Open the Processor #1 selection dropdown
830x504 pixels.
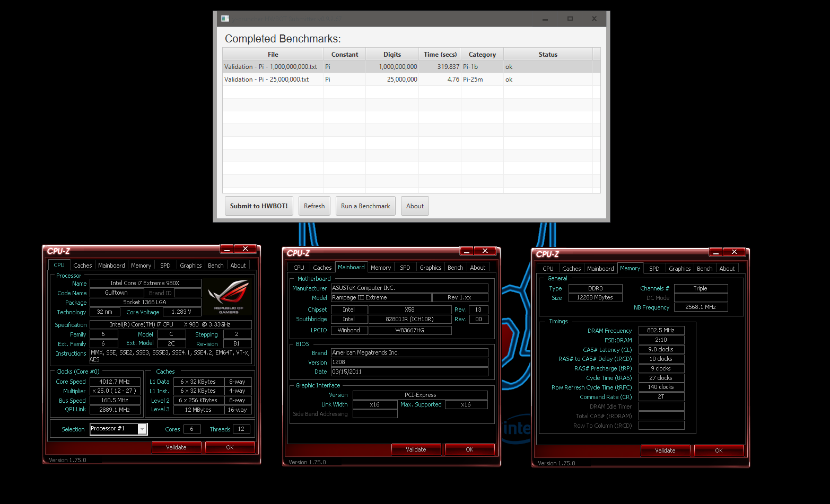[x=142, y=429]
